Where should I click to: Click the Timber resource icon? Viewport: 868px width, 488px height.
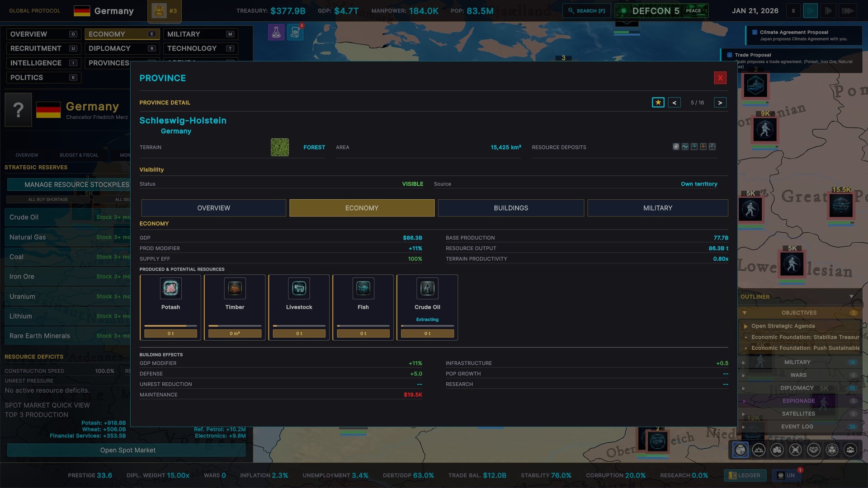pos(235,288)
